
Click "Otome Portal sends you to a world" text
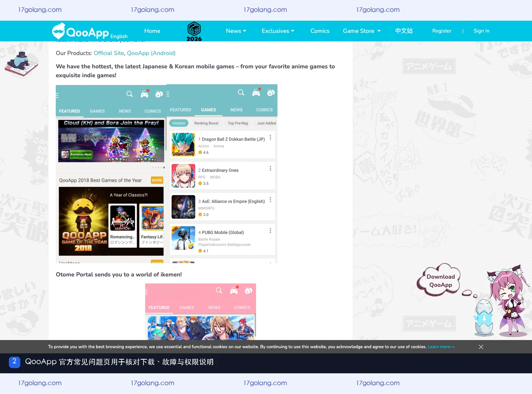pos(119,275)
